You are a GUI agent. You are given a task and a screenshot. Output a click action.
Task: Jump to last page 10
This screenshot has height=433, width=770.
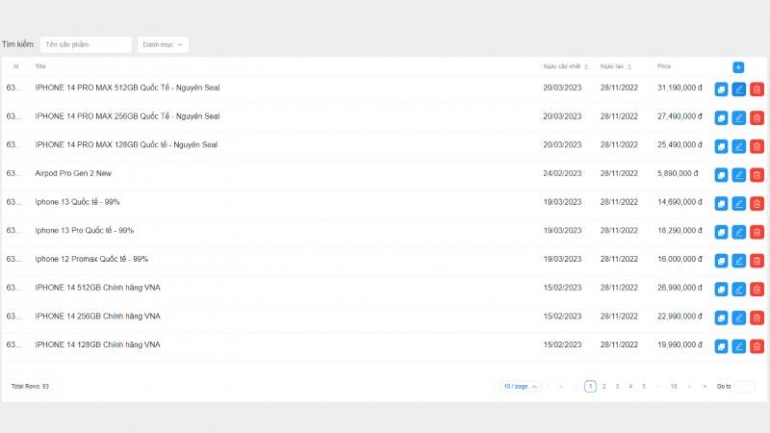click(x=674, y=386)
